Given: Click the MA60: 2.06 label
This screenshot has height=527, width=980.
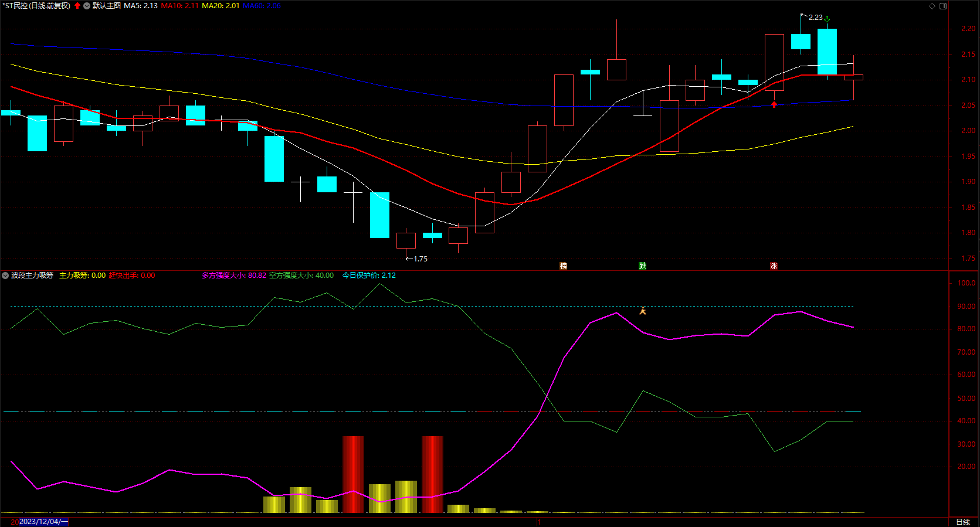Looking at the screenshot, I should click(262, 6).
